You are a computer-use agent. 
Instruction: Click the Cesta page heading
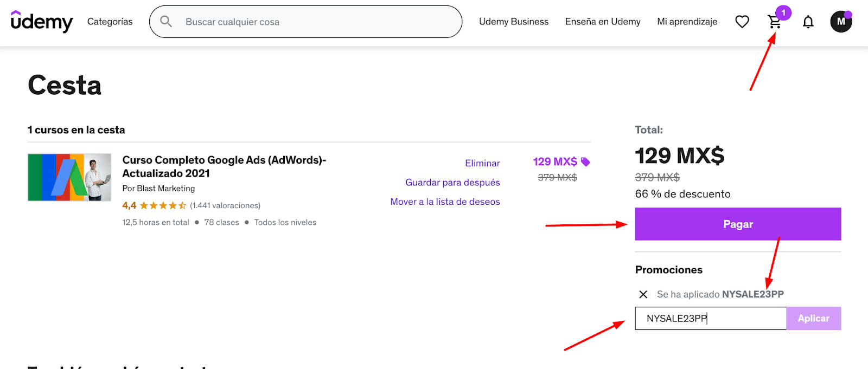(65, 86)
